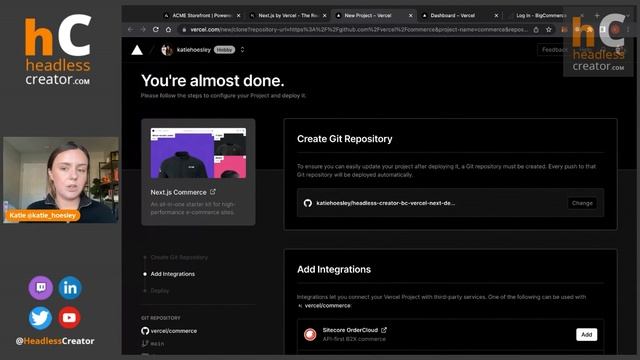Click the Sitecore OrderCloud logo icon
640x360 pixels.
[x=310, y=334]
